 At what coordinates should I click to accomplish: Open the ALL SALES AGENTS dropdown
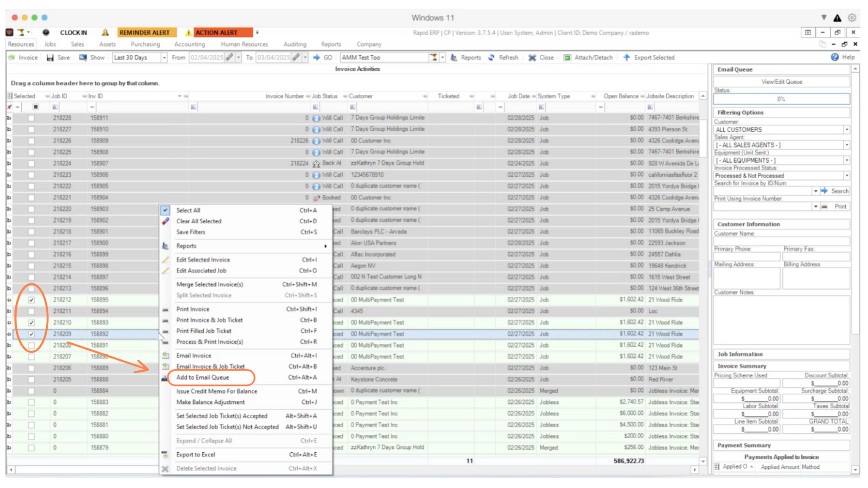click(846, 145)
